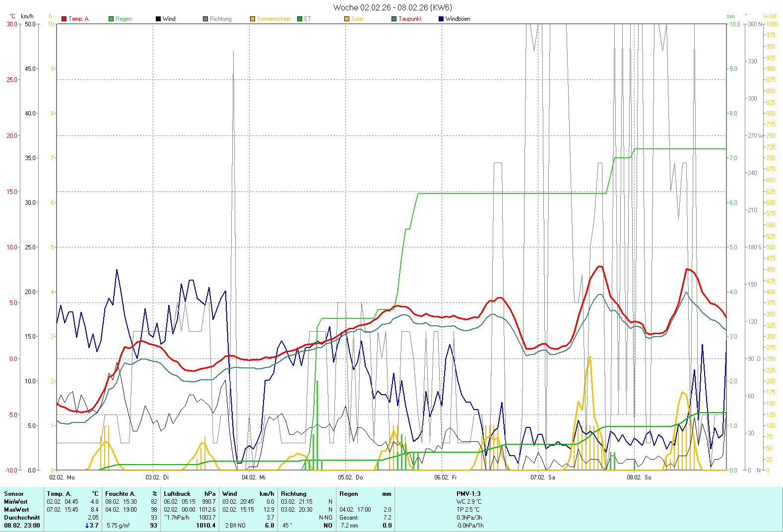Click the yellow Solar legend square
783x532 pixels.
click(x=347, y=19)
